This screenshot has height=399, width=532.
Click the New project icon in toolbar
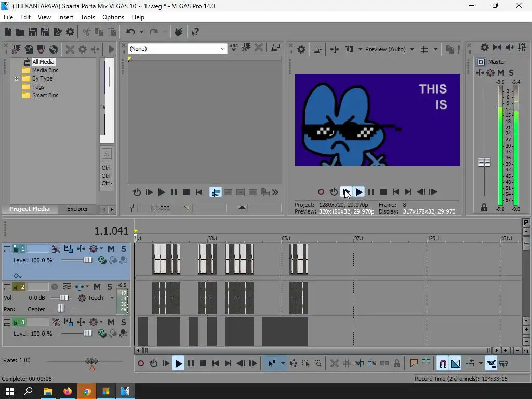point(7,32)
